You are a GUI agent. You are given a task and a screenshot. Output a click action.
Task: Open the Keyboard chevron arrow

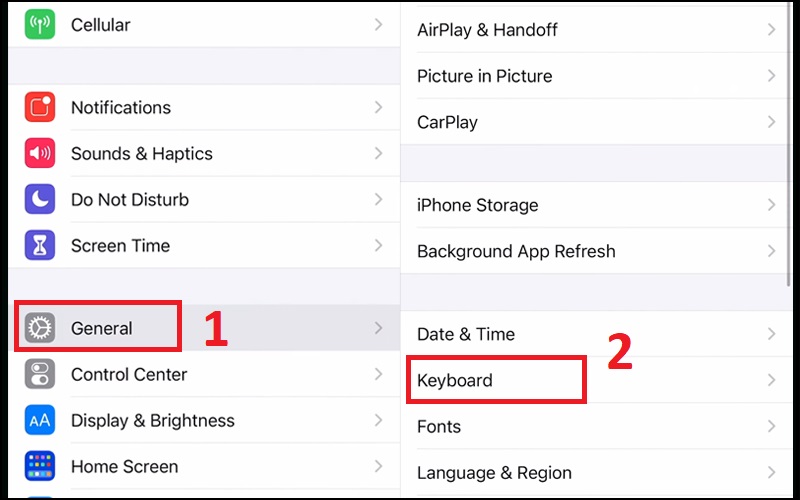(771, 380)
